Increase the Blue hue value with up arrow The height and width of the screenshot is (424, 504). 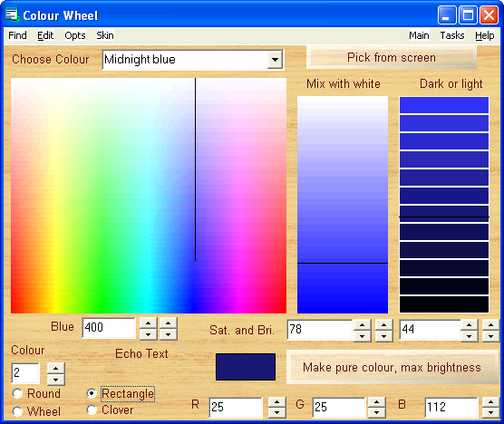[148, 323]
